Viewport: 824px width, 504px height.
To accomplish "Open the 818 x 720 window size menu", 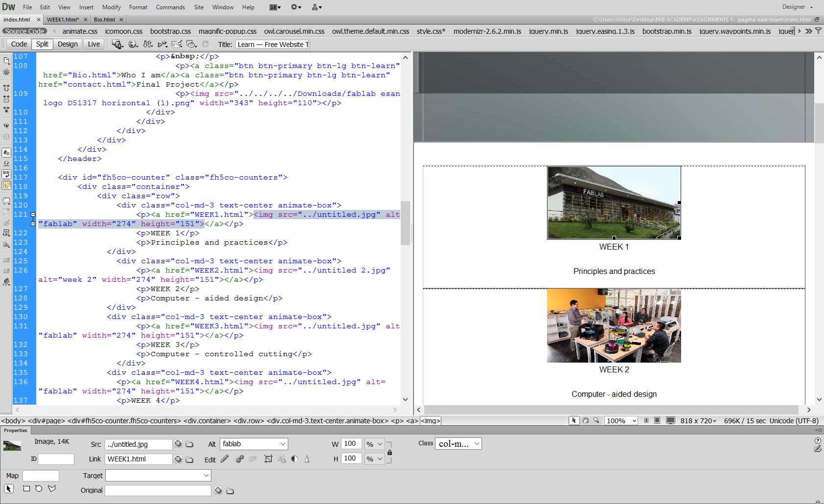I will pyautogui.click(x=698, y=420).
